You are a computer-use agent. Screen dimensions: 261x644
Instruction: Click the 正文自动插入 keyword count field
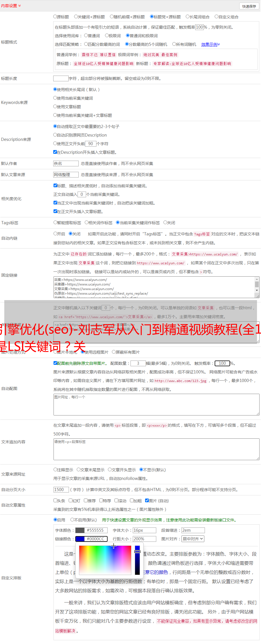(x=82, y=194)
